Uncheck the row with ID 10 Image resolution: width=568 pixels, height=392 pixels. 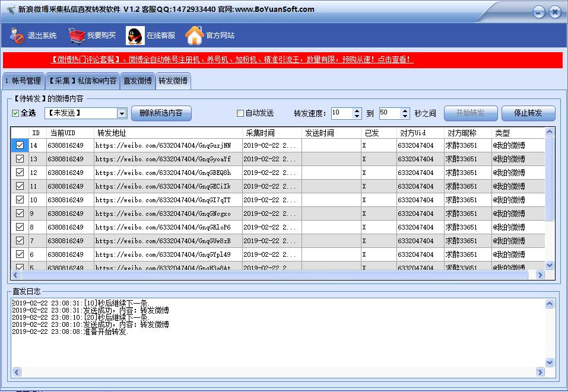[20, 200]
